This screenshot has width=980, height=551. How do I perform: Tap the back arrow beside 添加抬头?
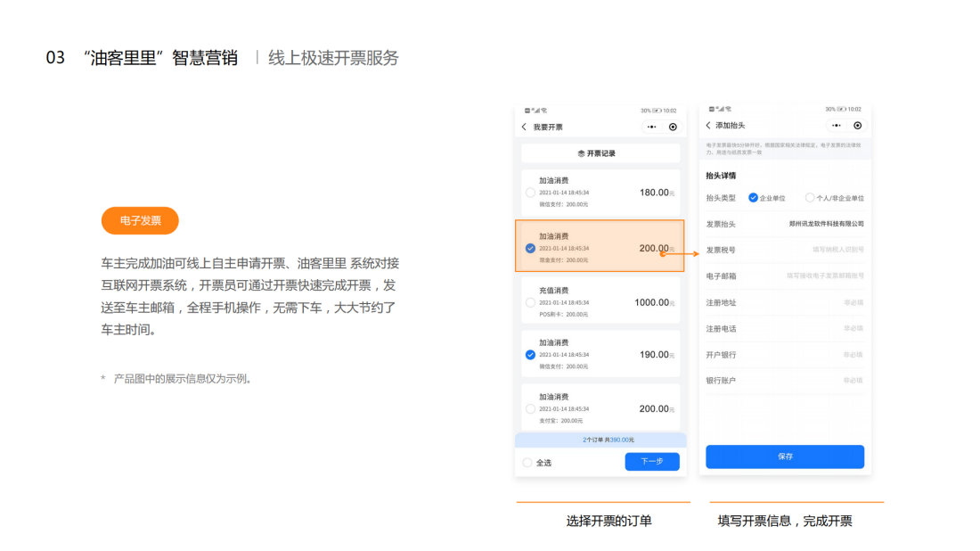(708, 126)
